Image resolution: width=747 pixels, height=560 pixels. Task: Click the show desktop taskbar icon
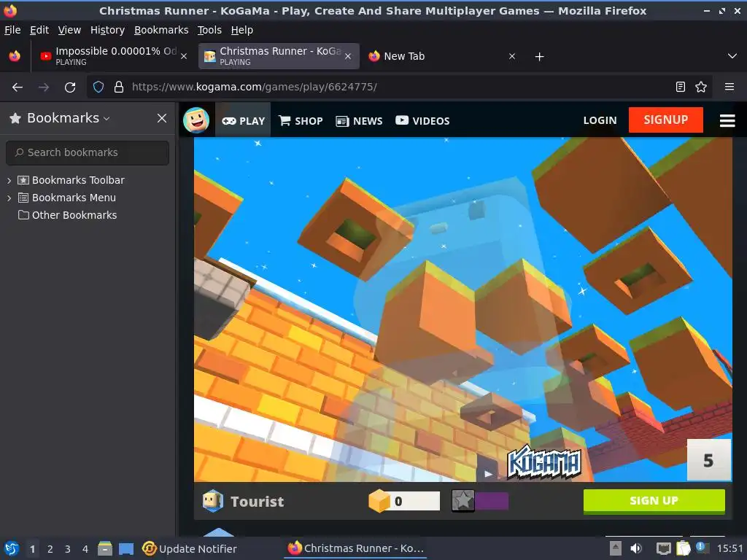[125, 548]
